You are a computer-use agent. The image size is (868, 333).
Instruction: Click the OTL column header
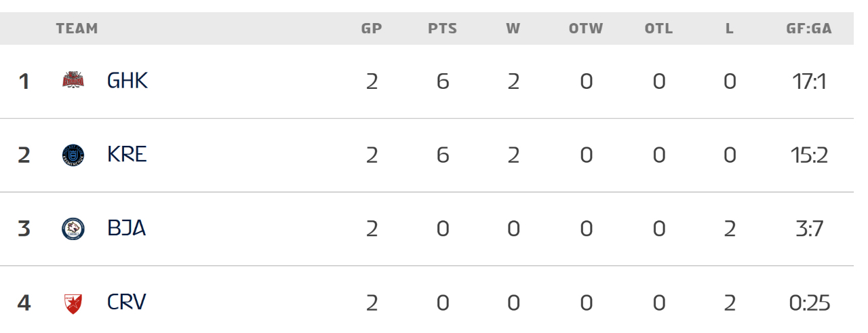658,28
